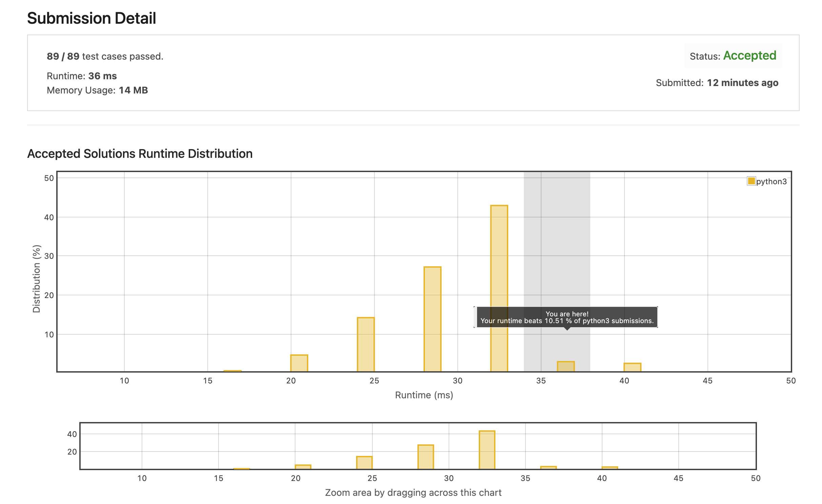The image size is (822, 504).
Task: Click the 20 ms distribution bar
Action: point(299,363)
